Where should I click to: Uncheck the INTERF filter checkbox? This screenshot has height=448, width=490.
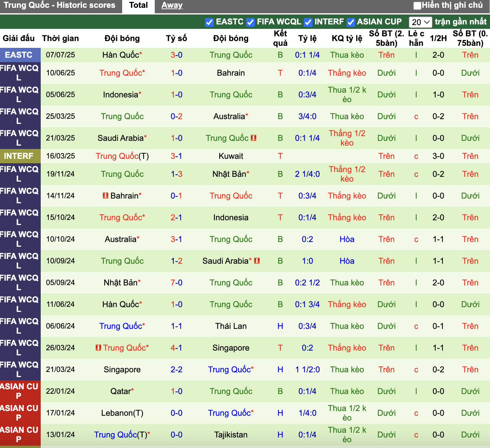308,22
